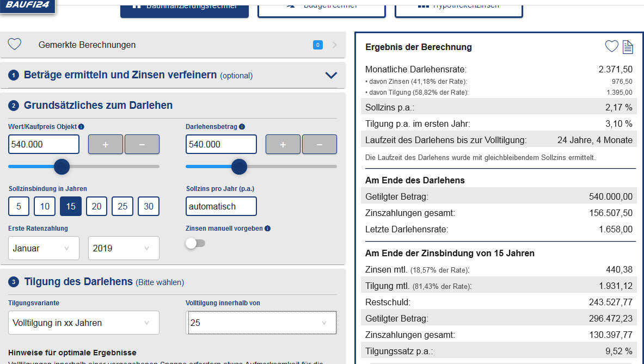The height and width of the screenshot is (364, 644).
Task: Save the result with the heart icon
Action: (x=611, y=47)
